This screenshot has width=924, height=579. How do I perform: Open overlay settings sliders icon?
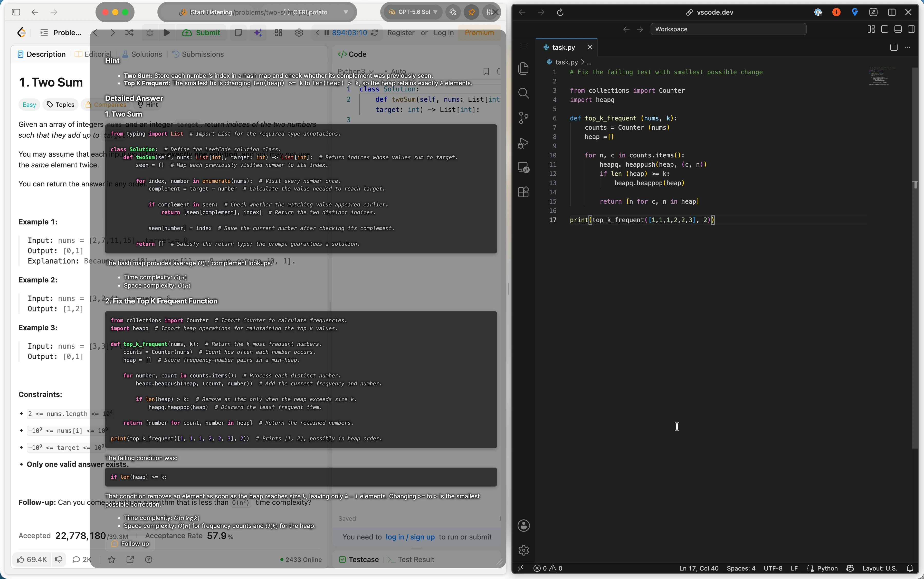[x=489, y=12]
